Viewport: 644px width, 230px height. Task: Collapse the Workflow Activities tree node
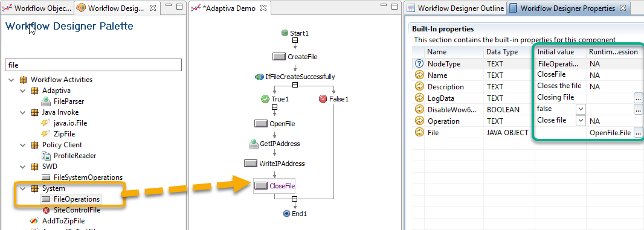[11, 80]
